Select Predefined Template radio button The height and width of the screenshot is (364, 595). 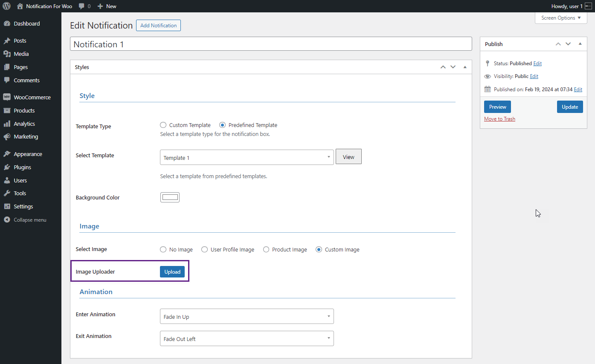click(x=222, y=125)
